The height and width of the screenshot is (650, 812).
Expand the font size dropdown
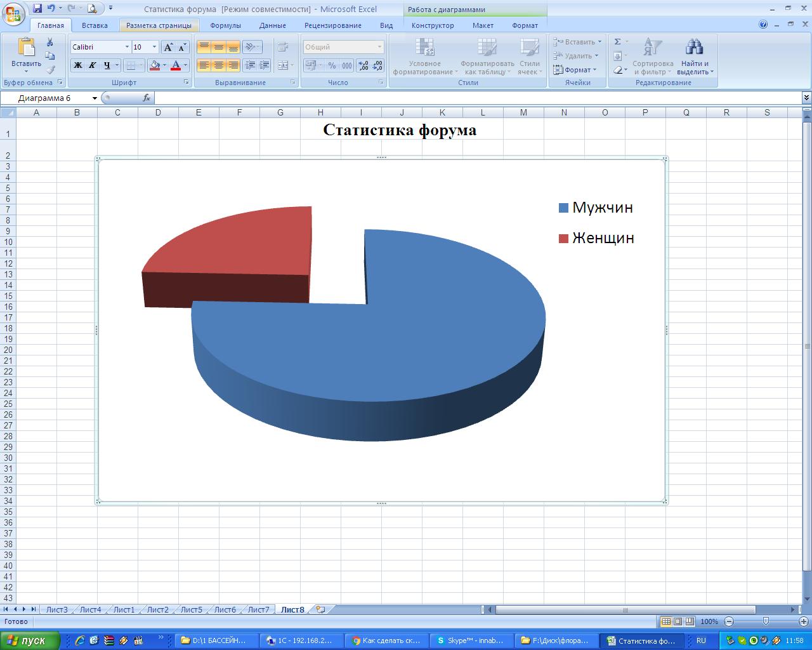(154, 47)
